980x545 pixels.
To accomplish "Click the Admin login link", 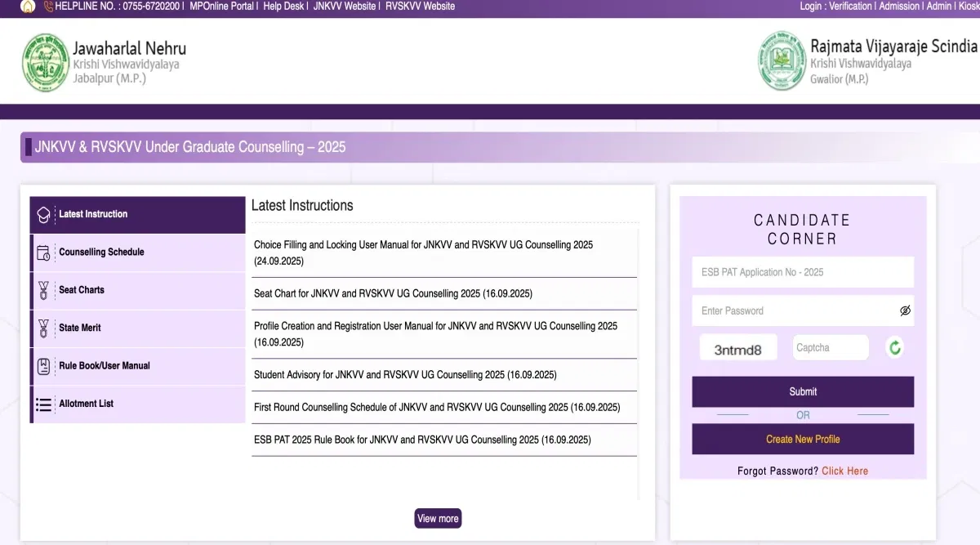I will [x=939, y=6].
